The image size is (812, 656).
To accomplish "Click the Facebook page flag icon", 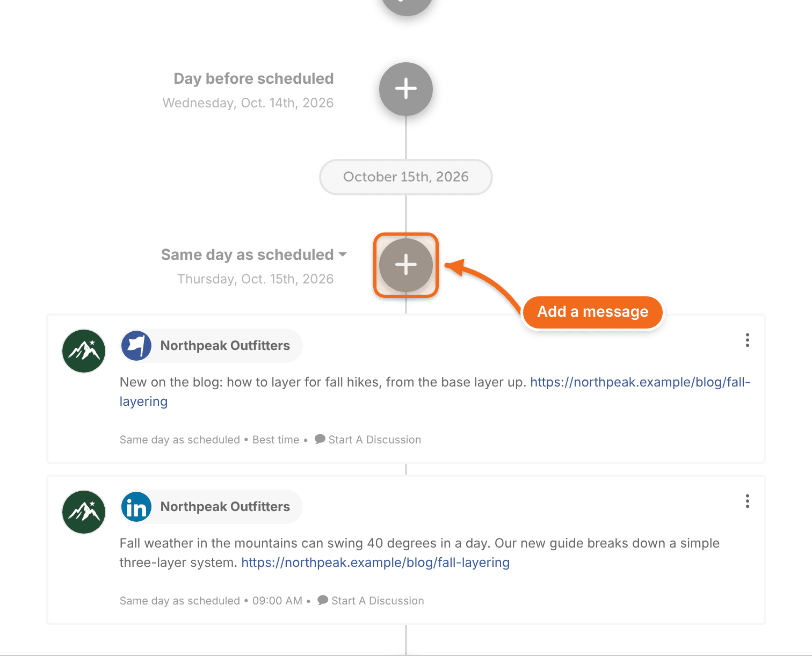I will [x=136, y=346].
